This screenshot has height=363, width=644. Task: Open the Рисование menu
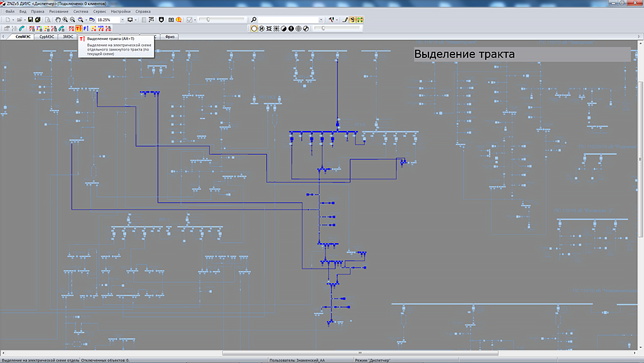59,12
